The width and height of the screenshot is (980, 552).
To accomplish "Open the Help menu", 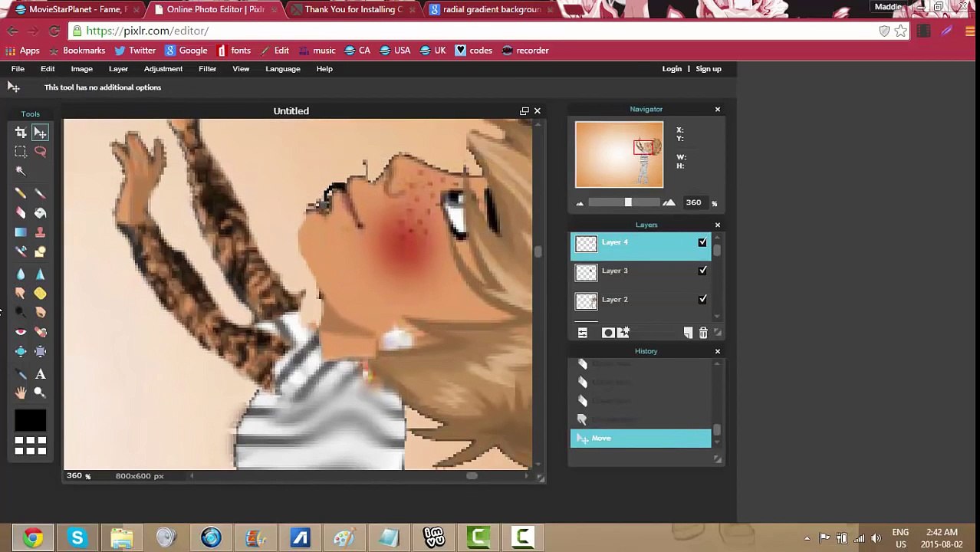I will click(x=324, y=69).
